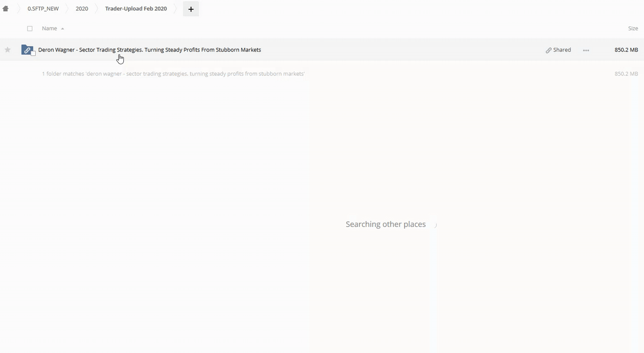This screenshot has height=353, width=644.
Task: Sort files by the Name column header
Action: click(49, 28)
